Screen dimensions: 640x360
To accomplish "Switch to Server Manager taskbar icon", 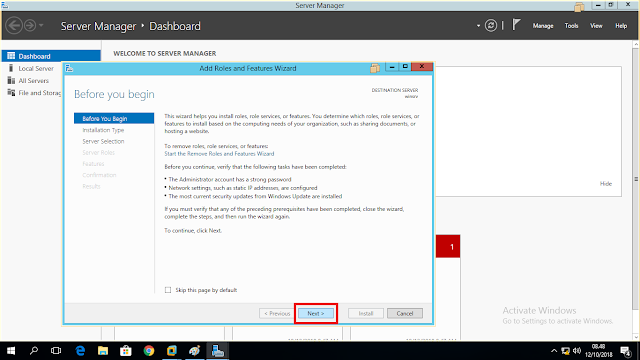I will (x=217, y=351).
